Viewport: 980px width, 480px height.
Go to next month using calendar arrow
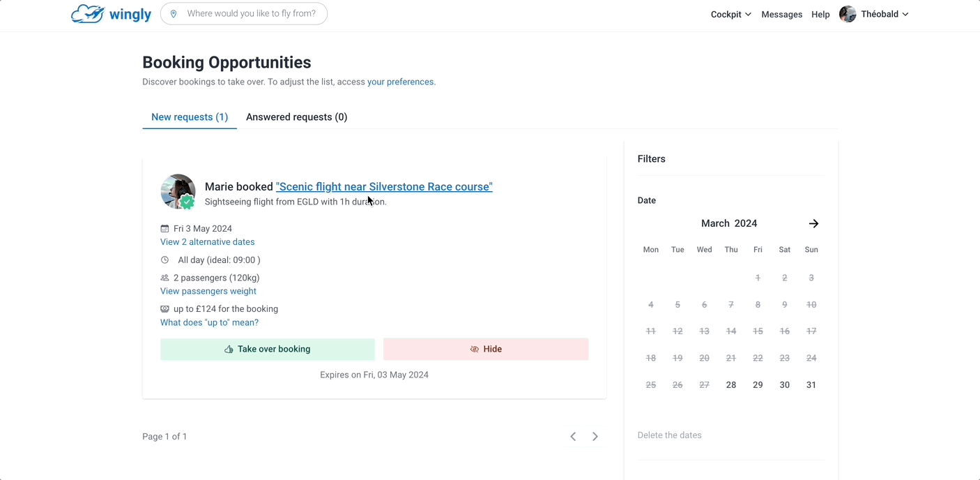tap(813, 223)
